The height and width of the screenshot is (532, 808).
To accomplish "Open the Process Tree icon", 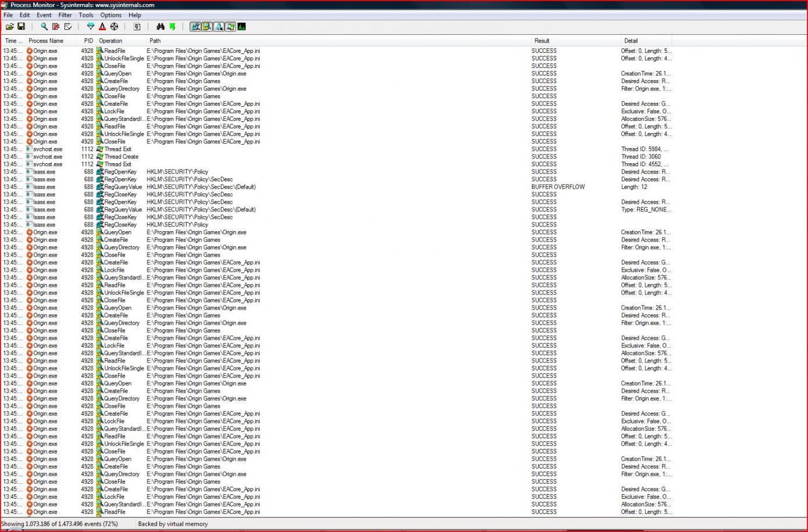I will [137, 27].
